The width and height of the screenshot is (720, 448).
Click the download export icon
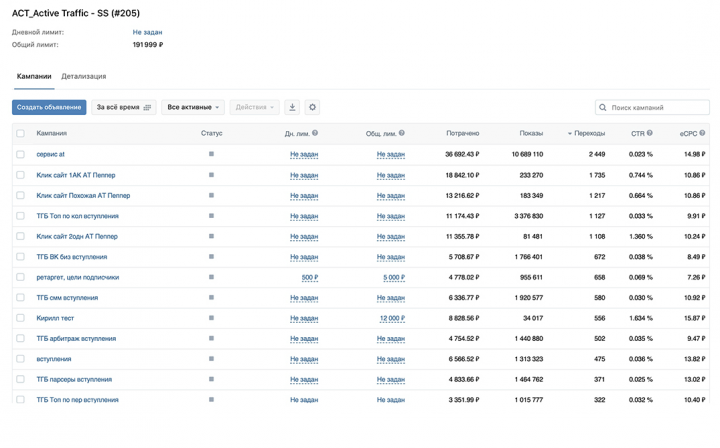tap(292, 107)
